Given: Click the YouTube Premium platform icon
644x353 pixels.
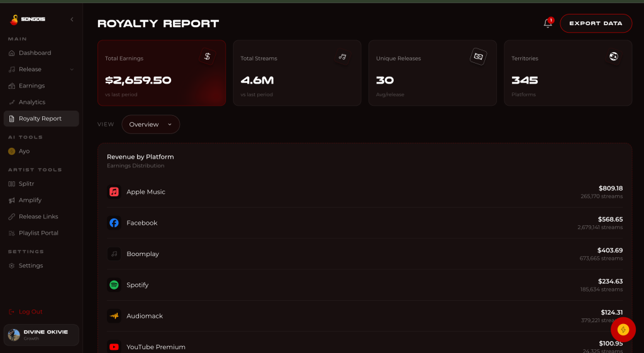Looking at the screenshot, I should (x=114, y=347).
